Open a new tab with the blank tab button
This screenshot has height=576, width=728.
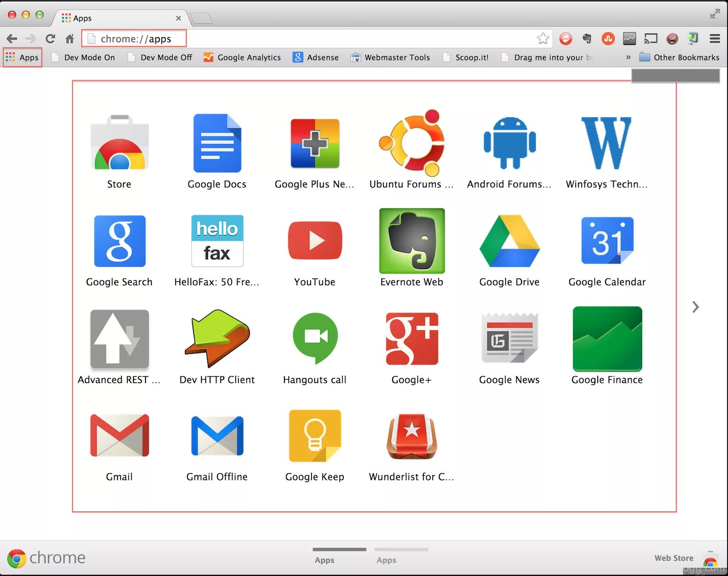[x=201, y=18]
